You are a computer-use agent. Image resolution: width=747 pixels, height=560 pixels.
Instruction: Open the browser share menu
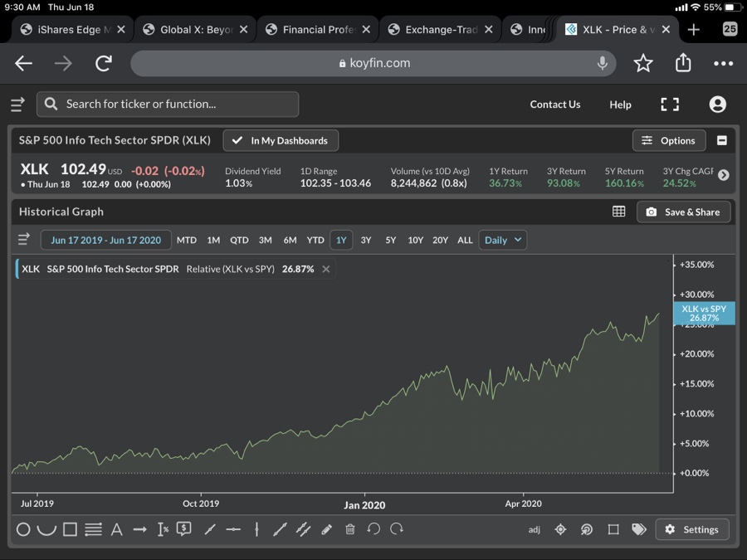683,62
